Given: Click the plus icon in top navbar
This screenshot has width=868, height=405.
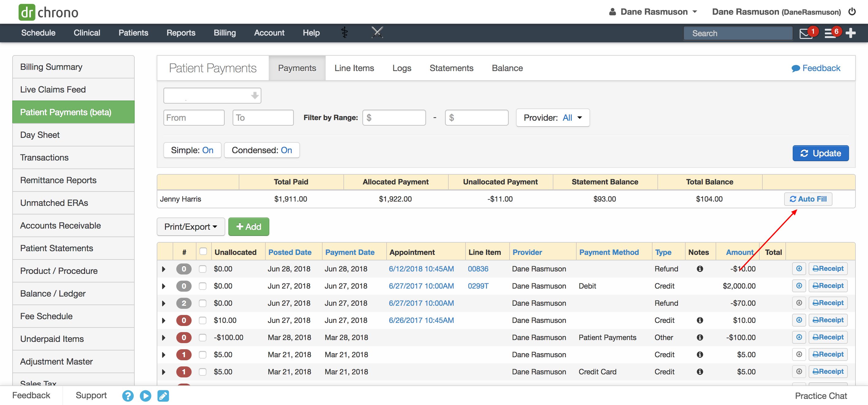Looking at the screenshot, I should 851,33.
